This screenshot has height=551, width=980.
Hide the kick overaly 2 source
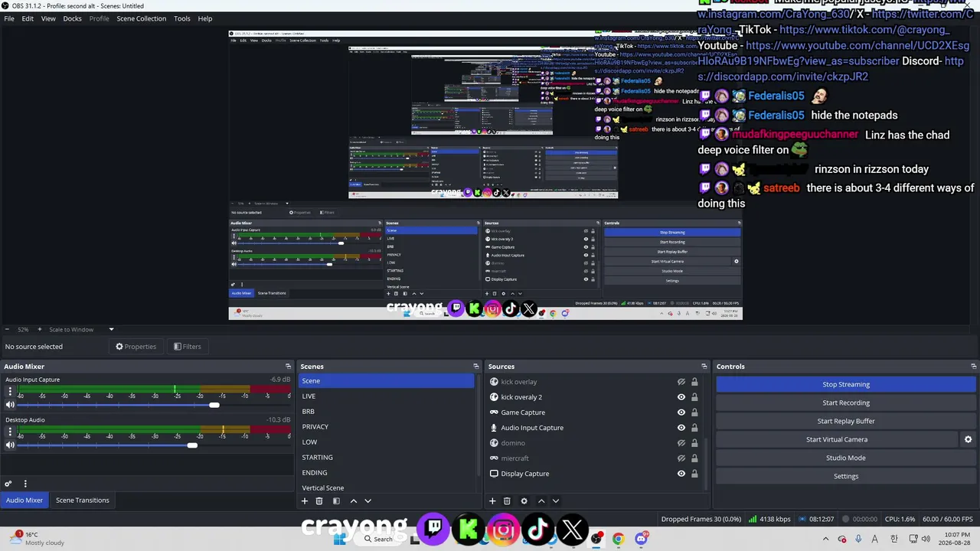click(681, 397)
